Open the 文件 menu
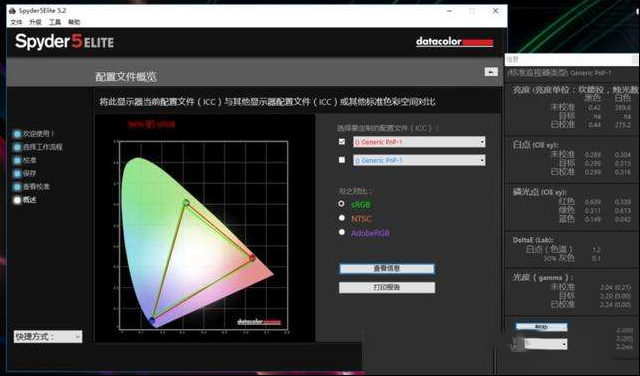This screenshot has width=640, height=376. pos(16,22)
